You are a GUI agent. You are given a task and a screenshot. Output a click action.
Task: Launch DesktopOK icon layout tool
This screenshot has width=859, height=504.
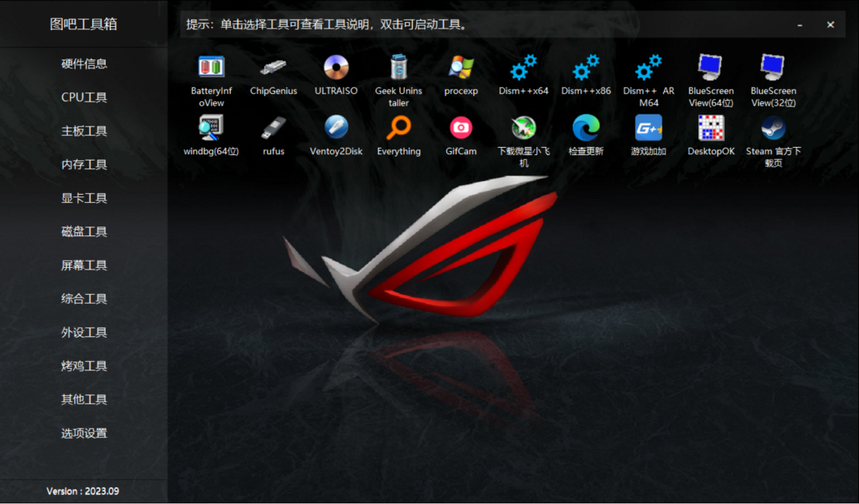tap(710, 129)
